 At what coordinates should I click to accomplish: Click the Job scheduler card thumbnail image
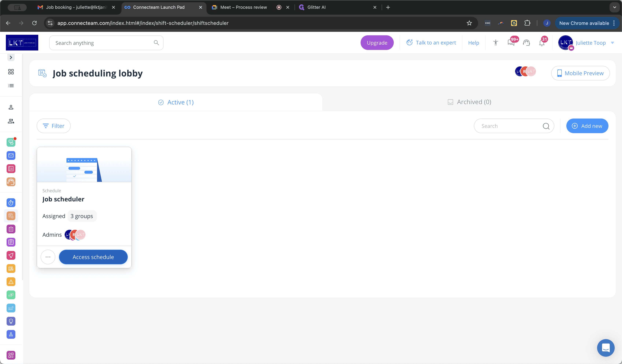84,165
